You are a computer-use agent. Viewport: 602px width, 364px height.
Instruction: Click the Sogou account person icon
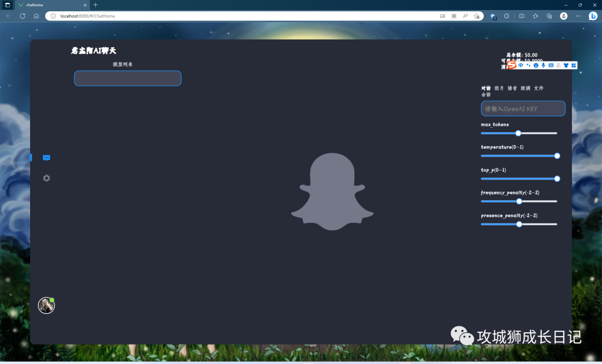tap(559, 65)
